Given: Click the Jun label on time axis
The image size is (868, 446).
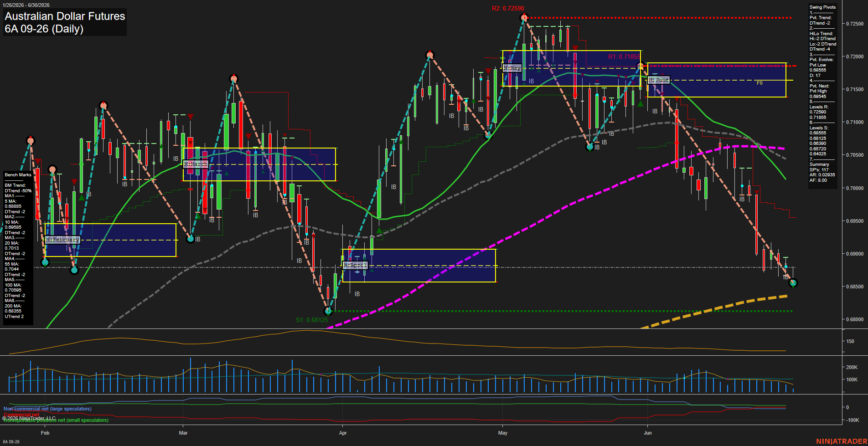Looking at the screenshot, I should pyautogui.click(x=648, y=433).
